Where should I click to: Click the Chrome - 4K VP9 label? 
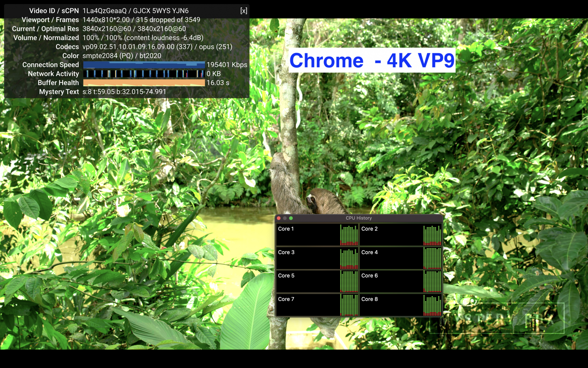pyautogui.click(x=372, y=60)
